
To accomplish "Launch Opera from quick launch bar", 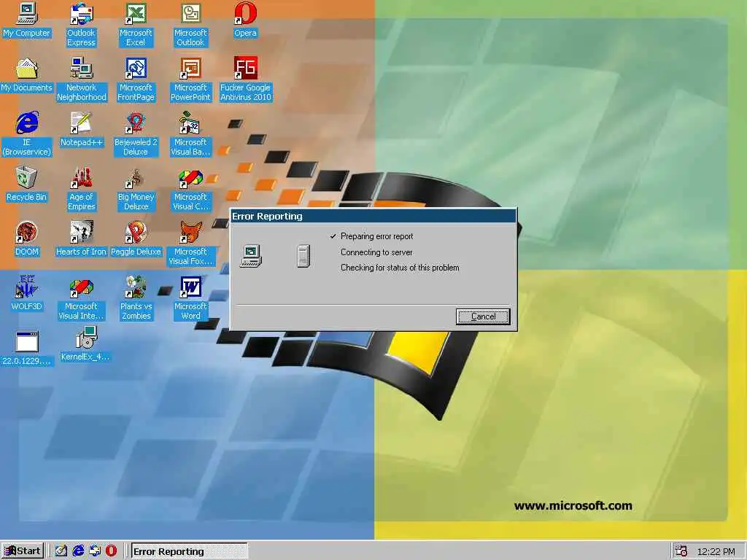I will (x=111, y=551).
